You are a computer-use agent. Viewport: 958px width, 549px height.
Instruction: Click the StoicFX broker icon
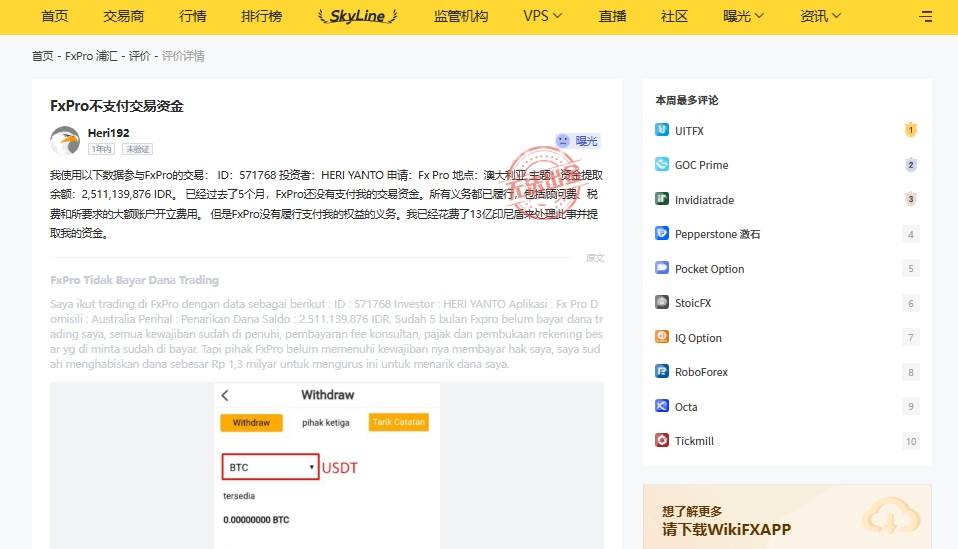pyautogui.click(x=662, y=302)
